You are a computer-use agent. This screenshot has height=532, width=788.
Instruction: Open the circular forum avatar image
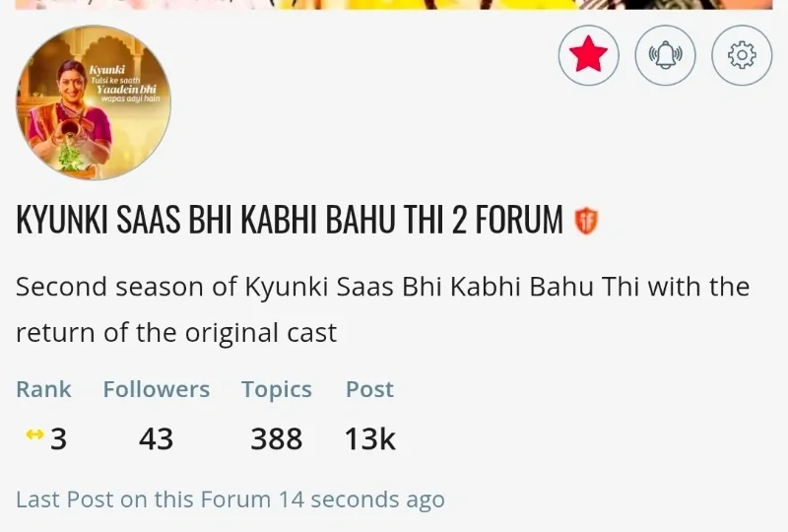tap(94, 103)
